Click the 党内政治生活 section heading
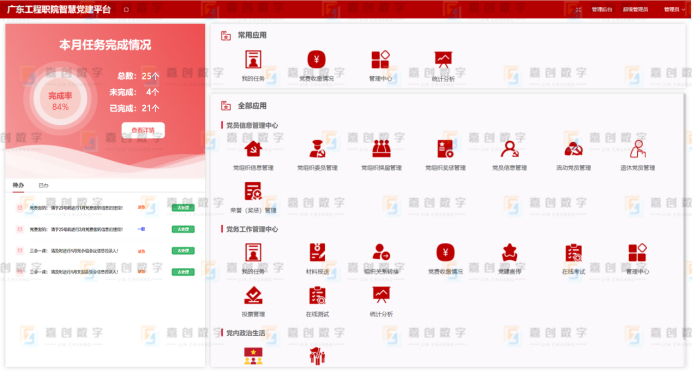This screenshot has height=372, width=692. click(245, 333)
